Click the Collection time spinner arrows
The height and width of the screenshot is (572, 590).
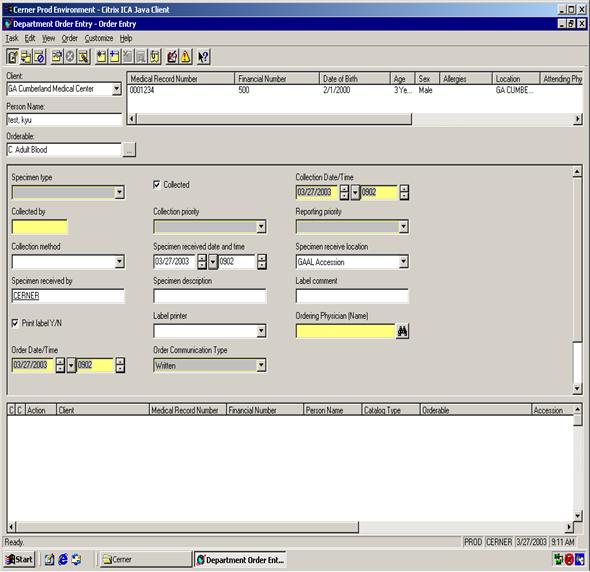[404, 192]
